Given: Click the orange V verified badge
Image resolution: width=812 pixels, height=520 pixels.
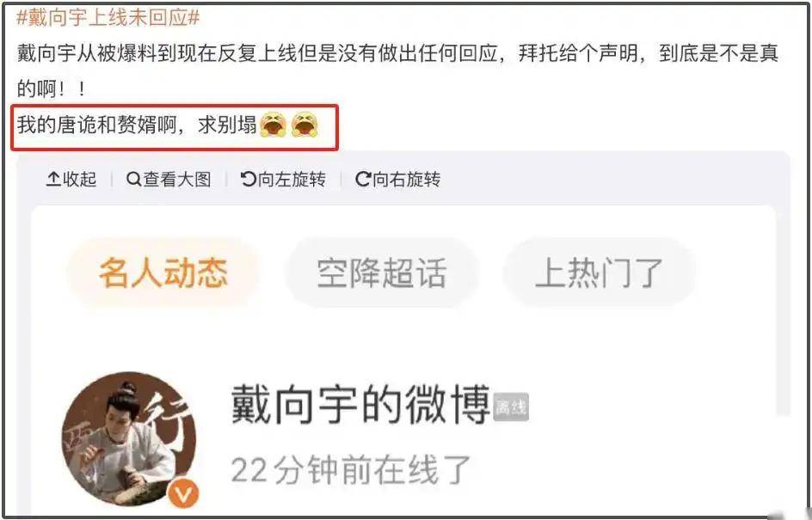Looking at the screenshot, I should pos(183,493).
